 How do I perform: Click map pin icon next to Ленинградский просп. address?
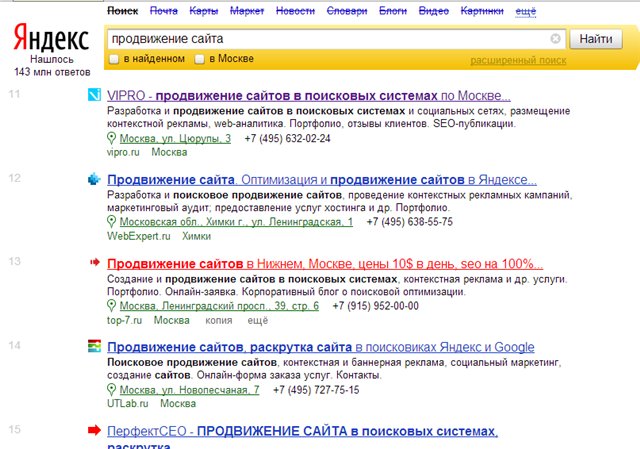[x=111, y=305]
